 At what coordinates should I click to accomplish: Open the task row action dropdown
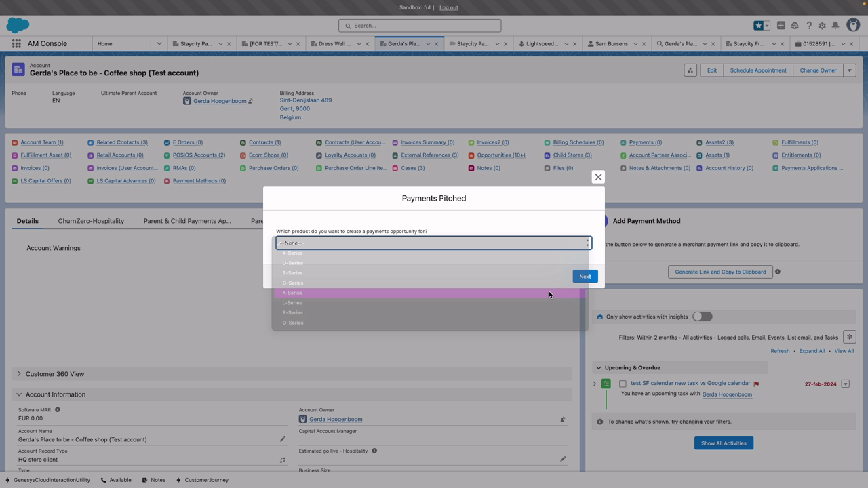point(846,384)
